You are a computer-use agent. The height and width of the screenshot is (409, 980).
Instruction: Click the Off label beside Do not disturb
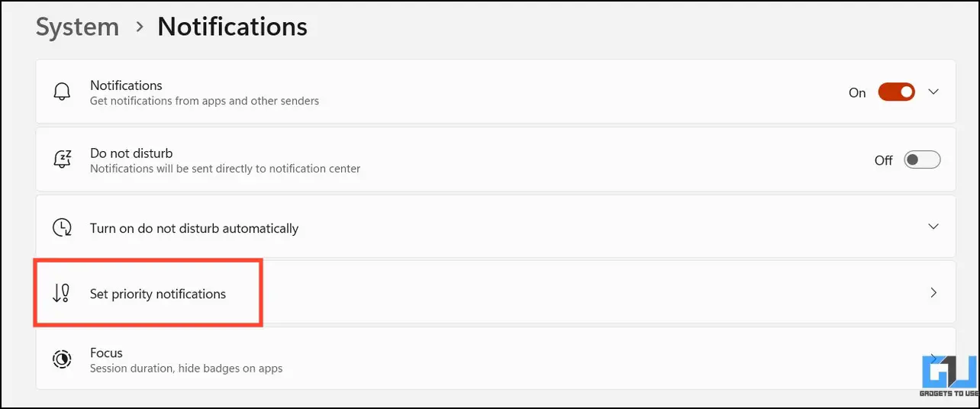point(883,160)
